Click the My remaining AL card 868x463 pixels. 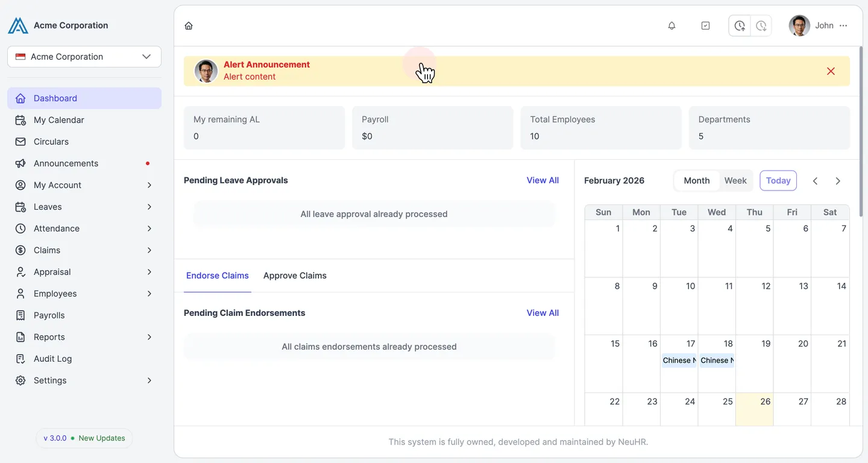tap(265, 128)
